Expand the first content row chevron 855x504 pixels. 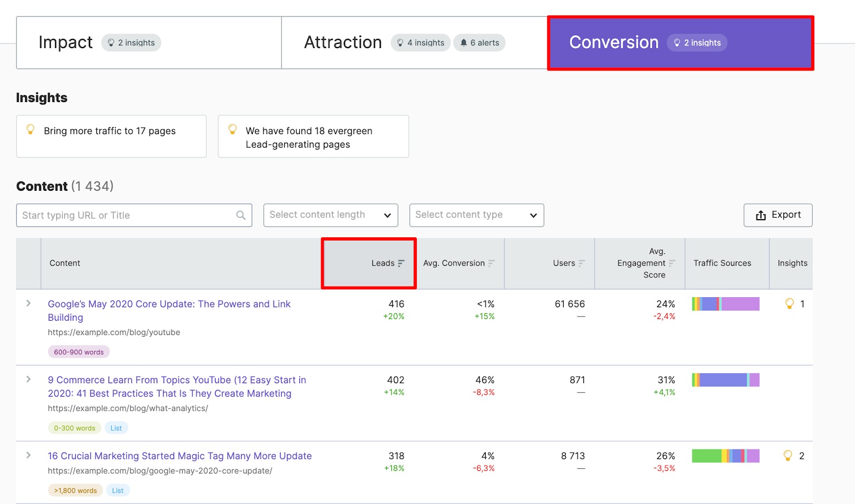pos(28,304)
